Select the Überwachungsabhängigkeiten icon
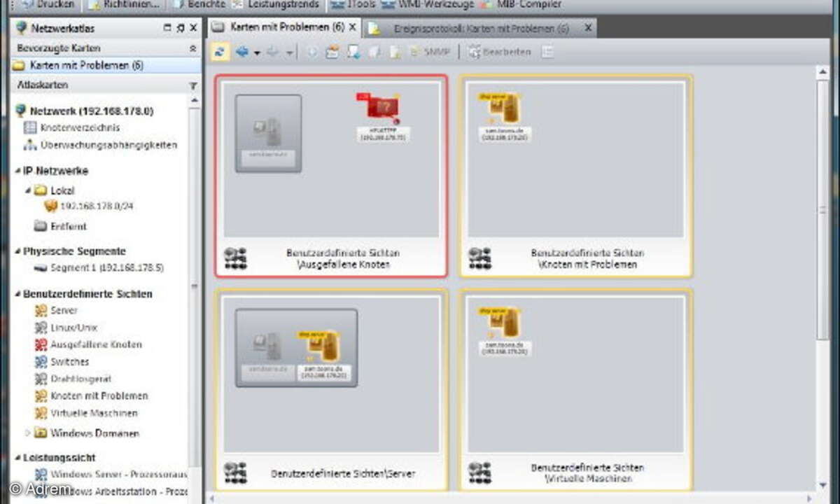Viewport: 840px width, 504px height. click(x=29, y=145)
